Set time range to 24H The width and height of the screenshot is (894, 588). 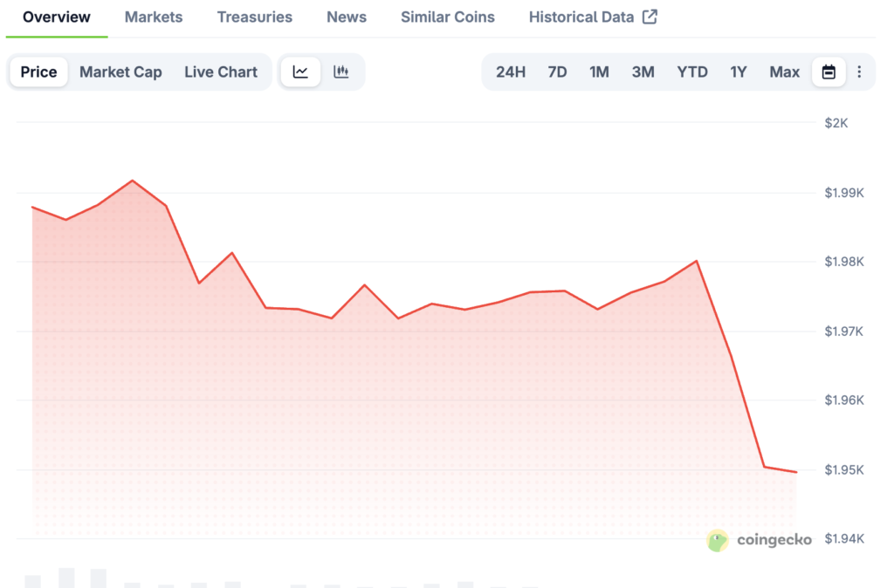[x=511, y=72]
